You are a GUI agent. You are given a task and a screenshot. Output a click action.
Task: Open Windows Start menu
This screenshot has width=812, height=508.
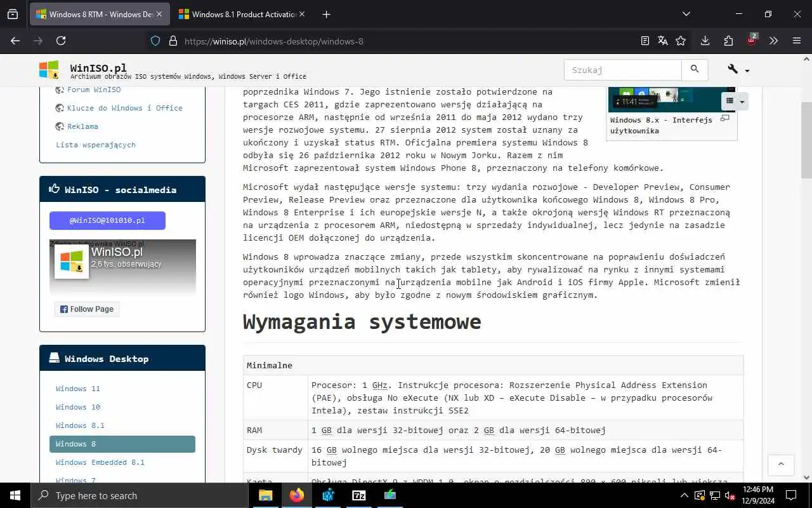point(15,495)
